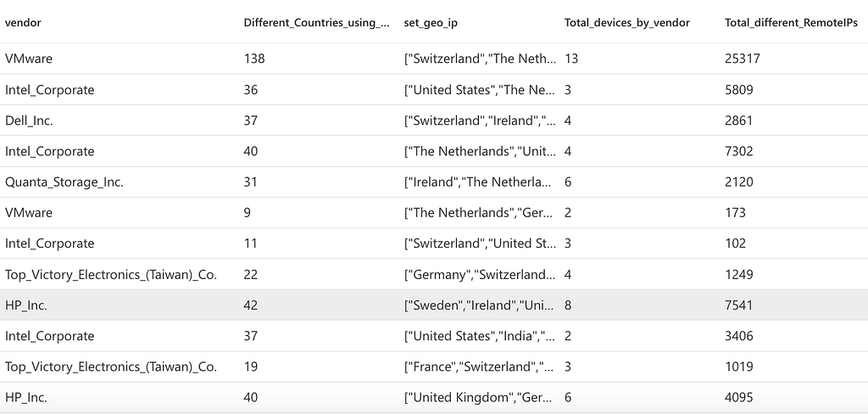Viewport: 868px width, 414px height.
Task: Click the geo IP cell starting with Germany
Action: click(x=480, y=275)
